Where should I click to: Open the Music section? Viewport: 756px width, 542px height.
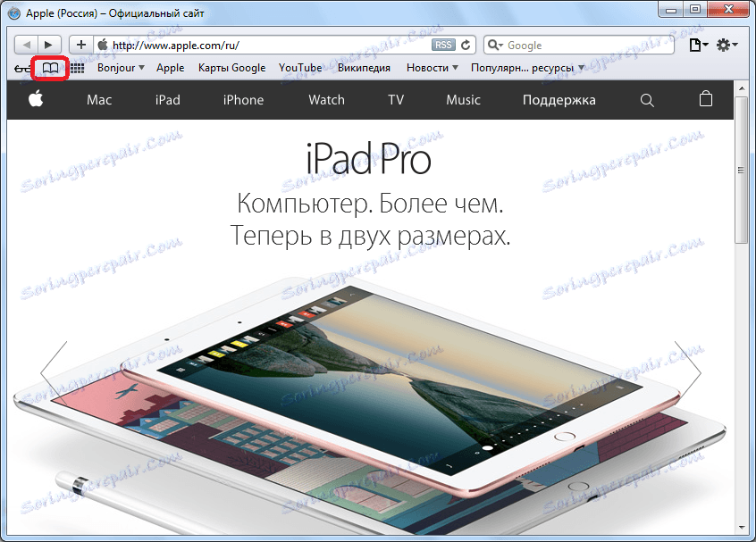click(x=463, y=100)
